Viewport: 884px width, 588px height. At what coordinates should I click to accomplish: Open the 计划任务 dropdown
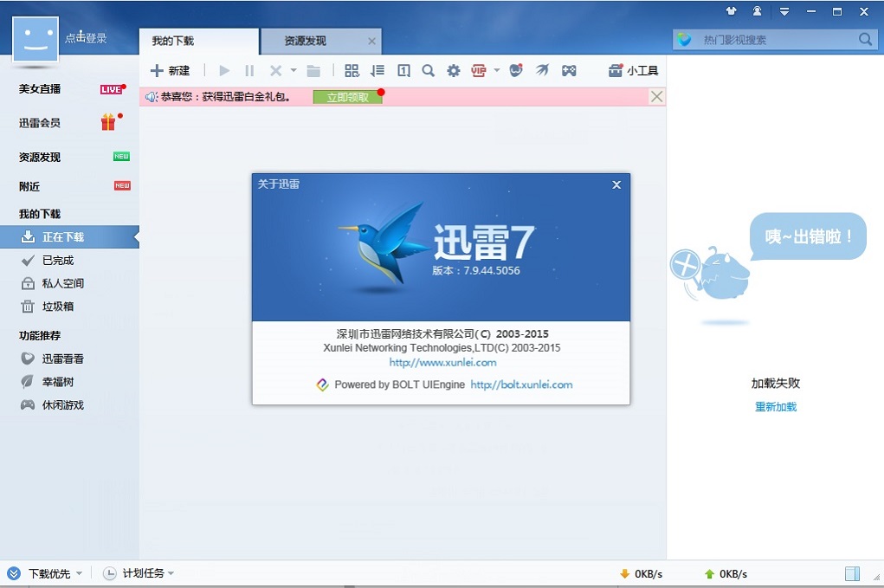(139, 573)
